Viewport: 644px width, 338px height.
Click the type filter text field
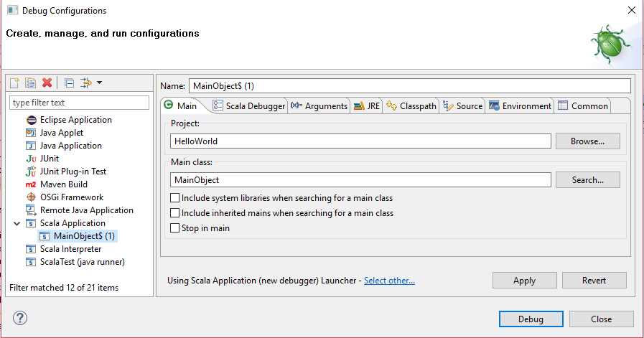point(79,103)
